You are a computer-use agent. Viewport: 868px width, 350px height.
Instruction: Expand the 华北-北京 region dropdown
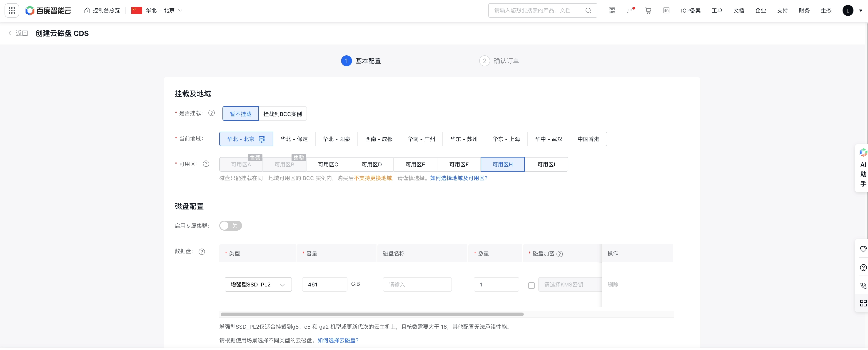coord(157,10)
